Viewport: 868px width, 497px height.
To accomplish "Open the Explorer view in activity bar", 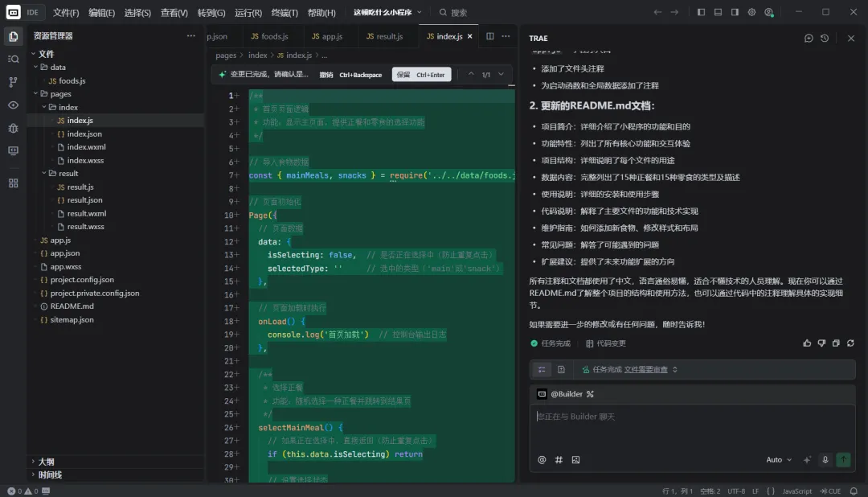I will [x=14, y=36].
